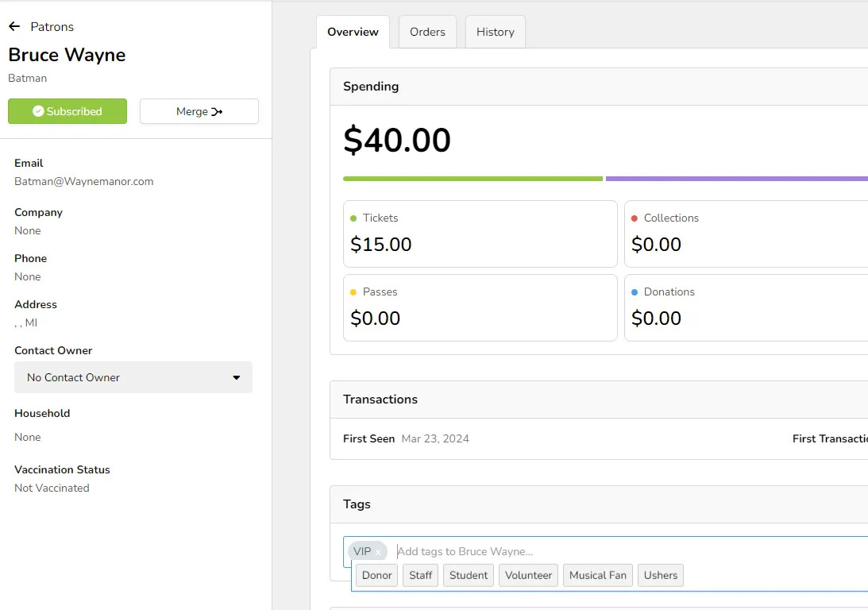Image resolution: width=868 pixels, height=610 pixels.
Task: Add the Staff tag suggestion
Action: (421, 575)
